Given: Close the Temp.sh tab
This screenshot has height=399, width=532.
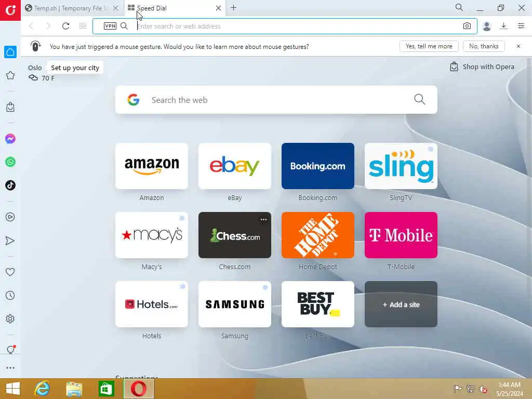Looking at the screenshot, I should pos(116,8).
